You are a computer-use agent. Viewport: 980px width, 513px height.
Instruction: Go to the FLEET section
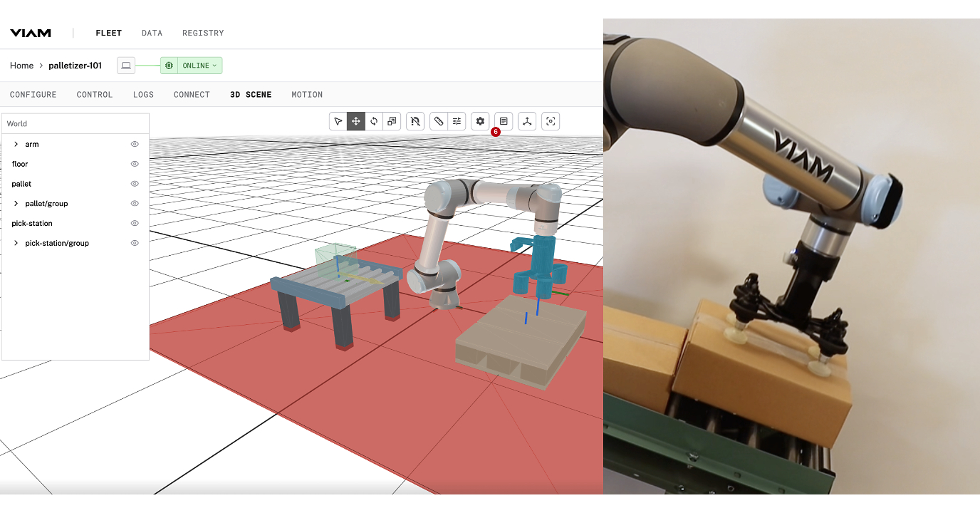(x=109, y=33)
